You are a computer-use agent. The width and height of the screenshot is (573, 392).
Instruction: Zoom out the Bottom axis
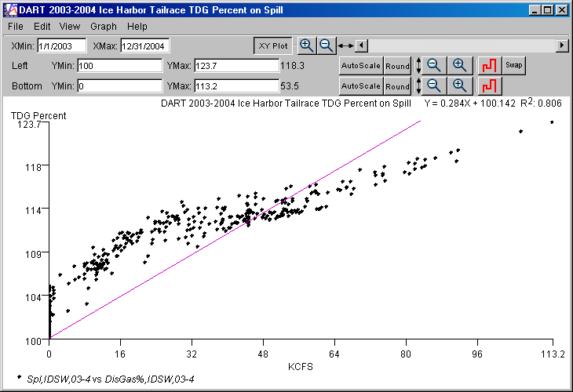click(x=434, y=85)
